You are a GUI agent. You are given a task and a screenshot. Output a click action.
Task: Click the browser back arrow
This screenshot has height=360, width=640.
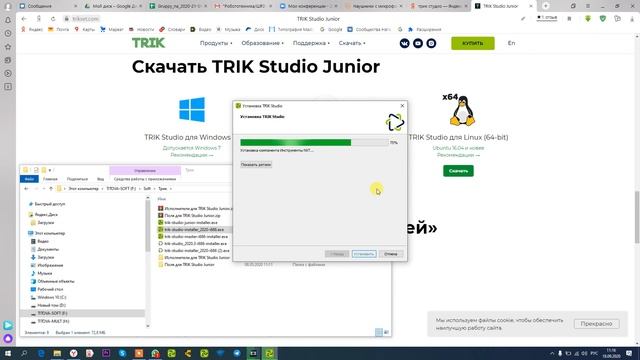(24, 19)
